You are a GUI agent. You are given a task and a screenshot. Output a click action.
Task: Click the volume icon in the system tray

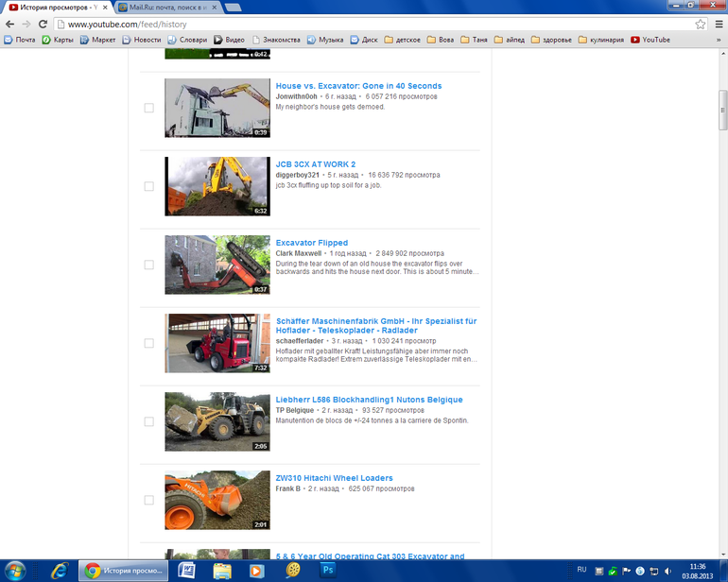tap(667, 571)
